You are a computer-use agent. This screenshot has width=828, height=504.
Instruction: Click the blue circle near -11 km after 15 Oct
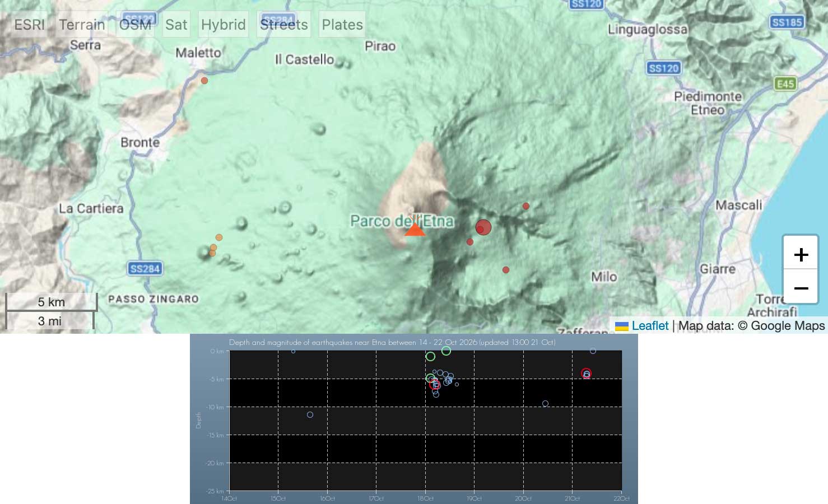coord(310,415)
